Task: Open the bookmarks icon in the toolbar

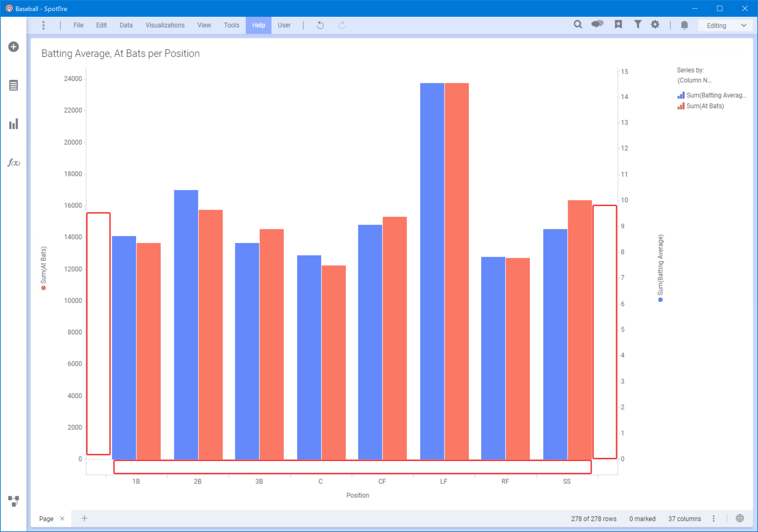Action: [x=618, y=25]
